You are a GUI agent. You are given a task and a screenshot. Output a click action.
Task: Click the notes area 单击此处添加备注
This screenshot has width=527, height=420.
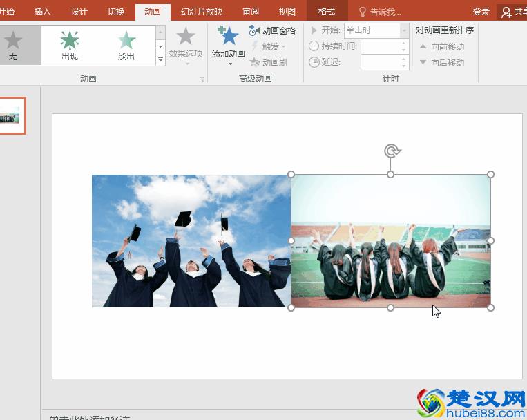(x=89, y=418)
